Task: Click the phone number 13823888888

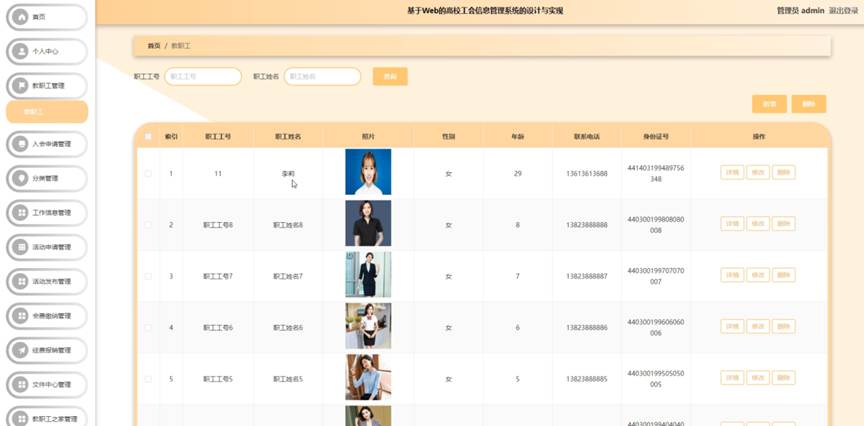Action: pos(587,225)
